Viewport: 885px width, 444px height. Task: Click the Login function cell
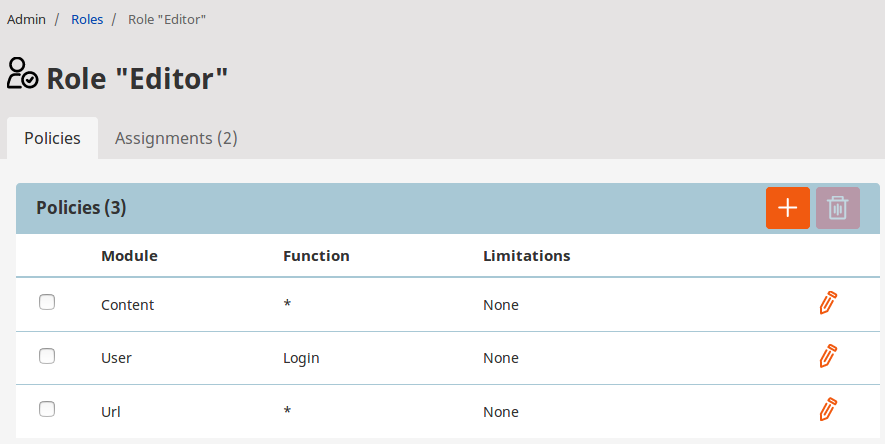(301, 357)
